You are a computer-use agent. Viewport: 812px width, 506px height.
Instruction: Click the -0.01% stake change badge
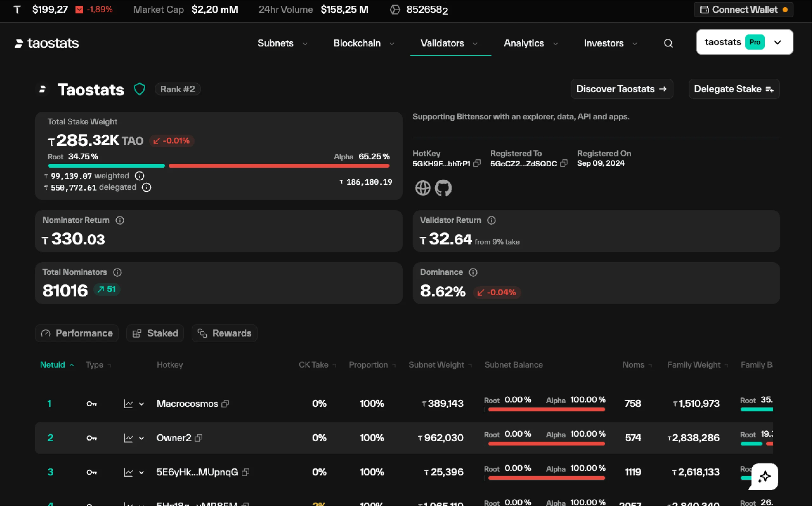pos(172,141)
